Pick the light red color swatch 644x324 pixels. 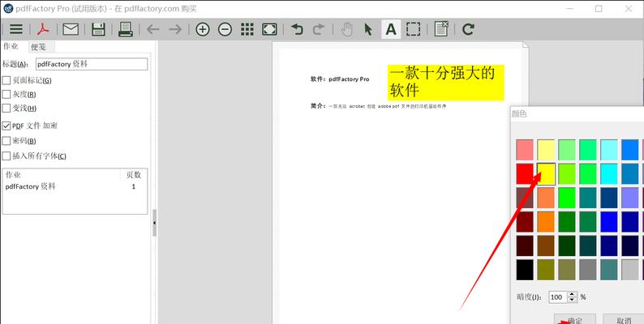525,150
